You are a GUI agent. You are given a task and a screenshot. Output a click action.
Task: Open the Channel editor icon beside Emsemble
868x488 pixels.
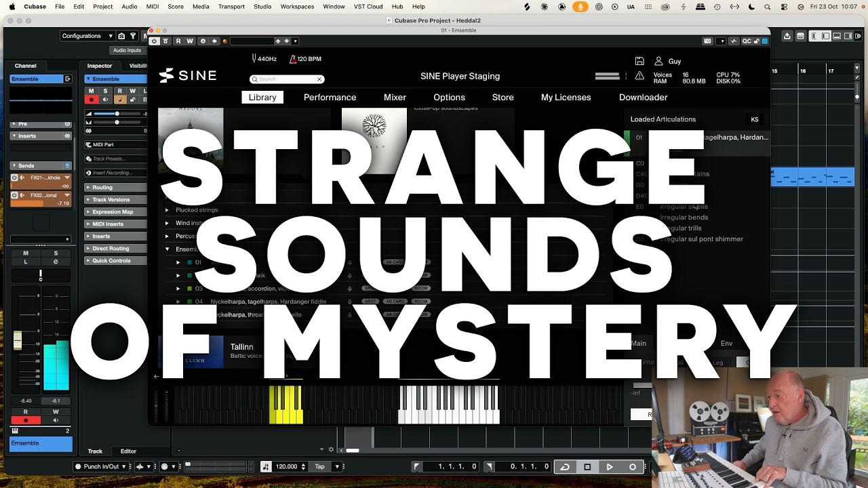pos(68,79)
